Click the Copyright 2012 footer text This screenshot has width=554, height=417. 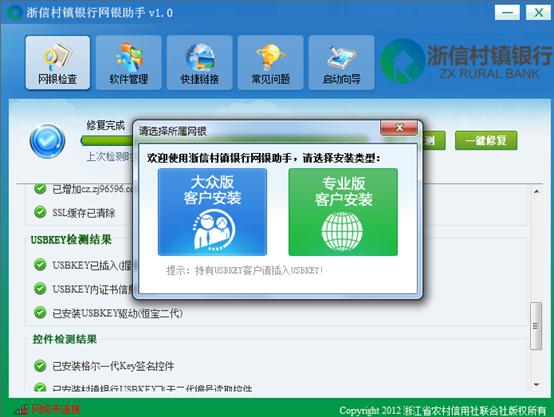tap(442, 411)
